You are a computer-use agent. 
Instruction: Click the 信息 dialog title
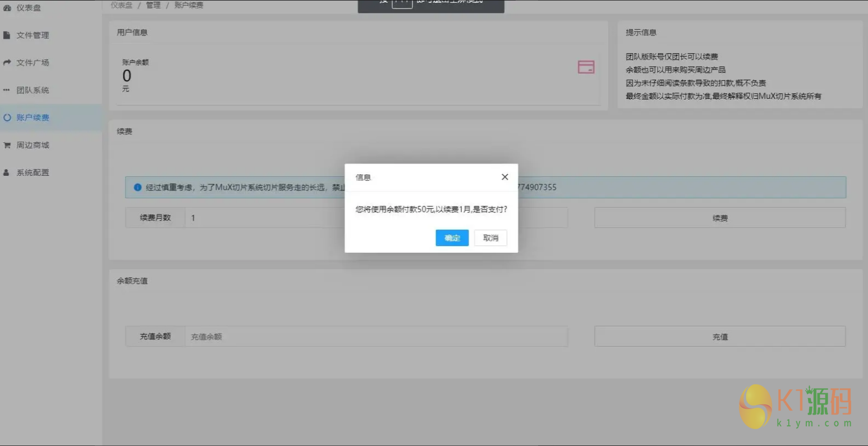tap(363, 178)
